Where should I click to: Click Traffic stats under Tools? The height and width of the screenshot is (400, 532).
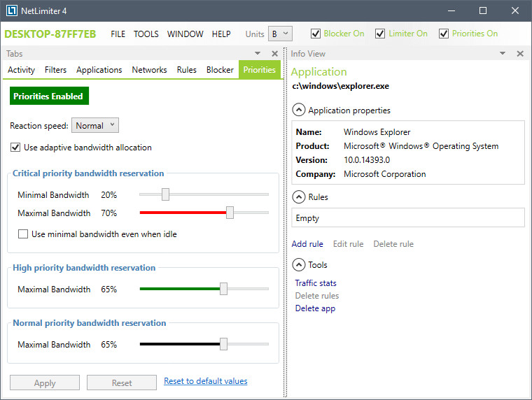coord(316,283)
